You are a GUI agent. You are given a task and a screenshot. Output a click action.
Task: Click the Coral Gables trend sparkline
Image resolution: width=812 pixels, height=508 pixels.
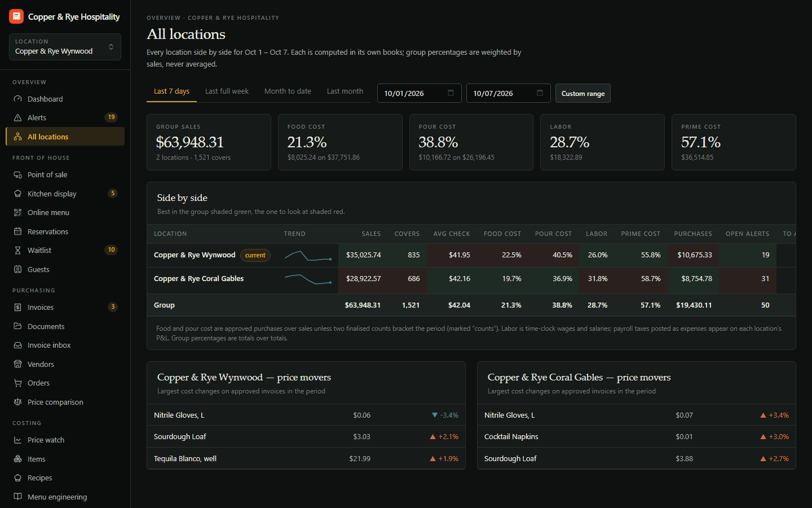308,279
